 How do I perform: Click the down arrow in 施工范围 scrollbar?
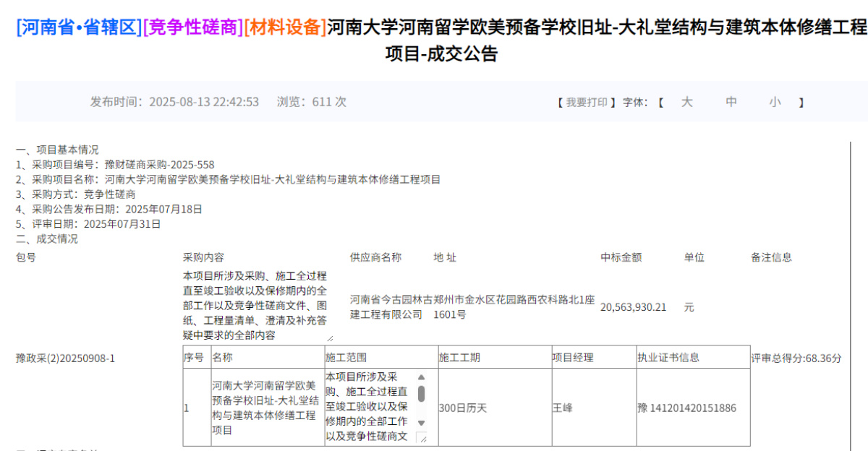[422, 423]
